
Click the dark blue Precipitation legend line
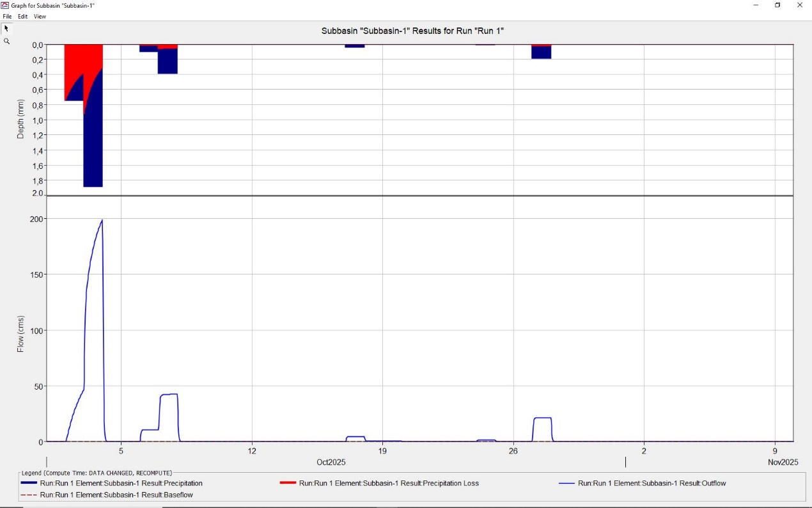29,483
